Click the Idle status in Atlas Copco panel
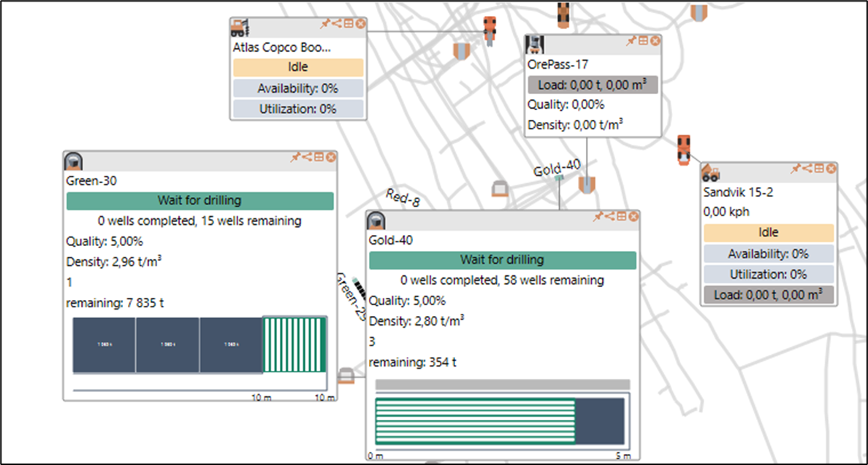The image size is (868, 465). tap(298, 67)
